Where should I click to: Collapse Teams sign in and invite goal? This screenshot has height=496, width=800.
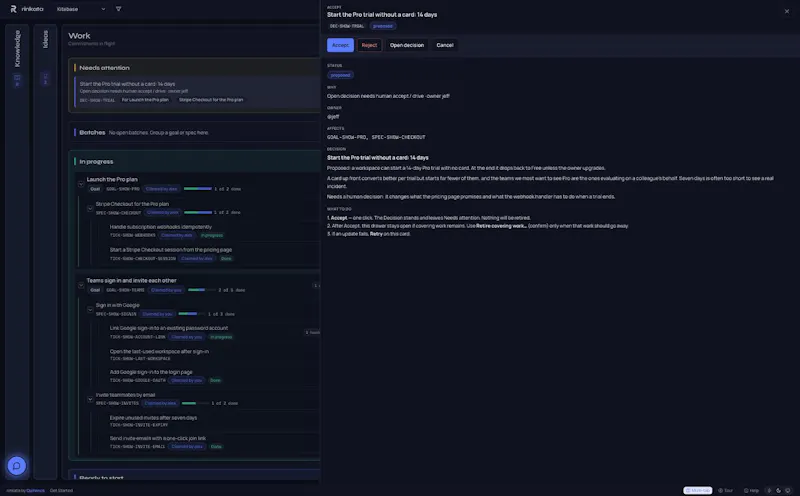coord(81,285)
